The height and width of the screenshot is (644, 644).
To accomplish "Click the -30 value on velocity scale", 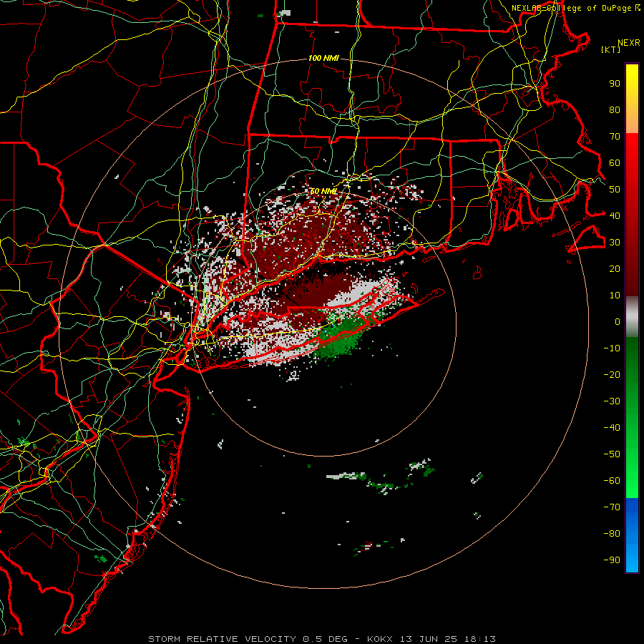I will point(612,401).
